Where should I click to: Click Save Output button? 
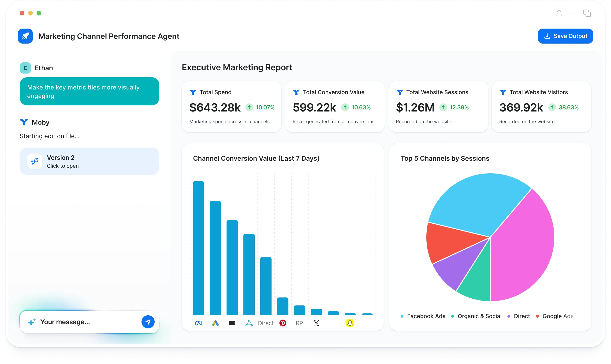565,36
